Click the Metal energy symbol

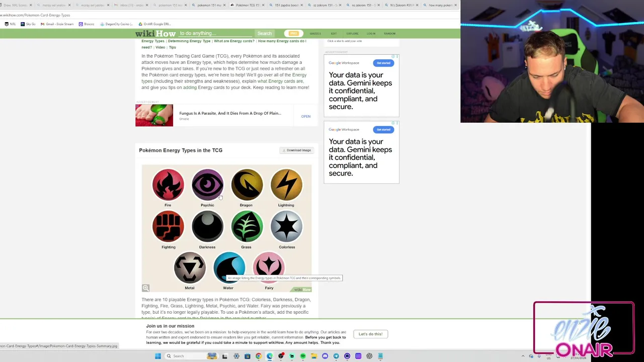[x=190, y=267]
